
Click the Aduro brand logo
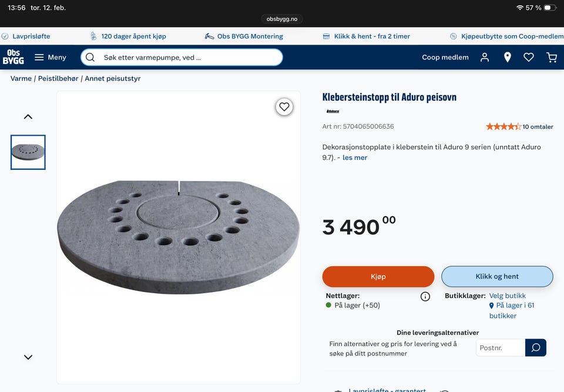pyautogui.click(x=333, y=111)
